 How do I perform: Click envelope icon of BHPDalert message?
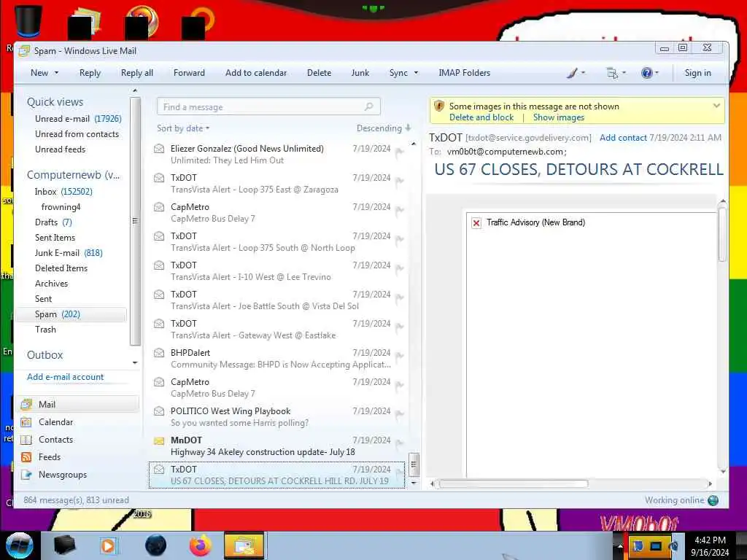159,353
